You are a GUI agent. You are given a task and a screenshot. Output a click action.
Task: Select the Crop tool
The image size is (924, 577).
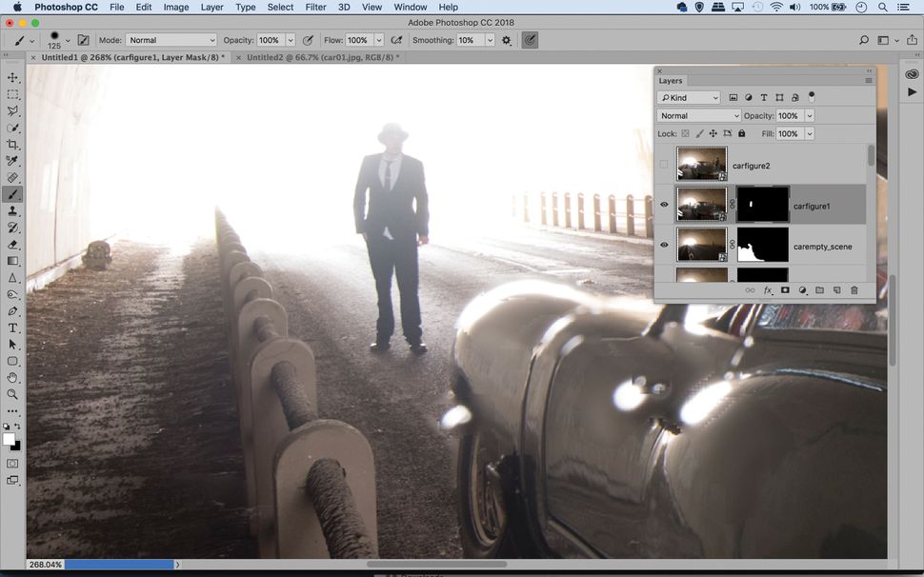pos(12,144)
